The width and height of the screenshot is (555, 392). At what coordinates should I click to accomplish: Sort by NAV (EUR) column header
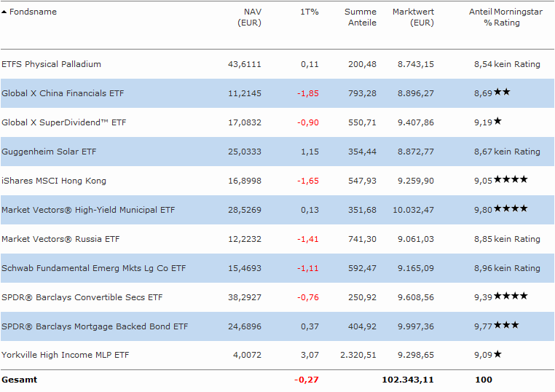coord(249,17)
